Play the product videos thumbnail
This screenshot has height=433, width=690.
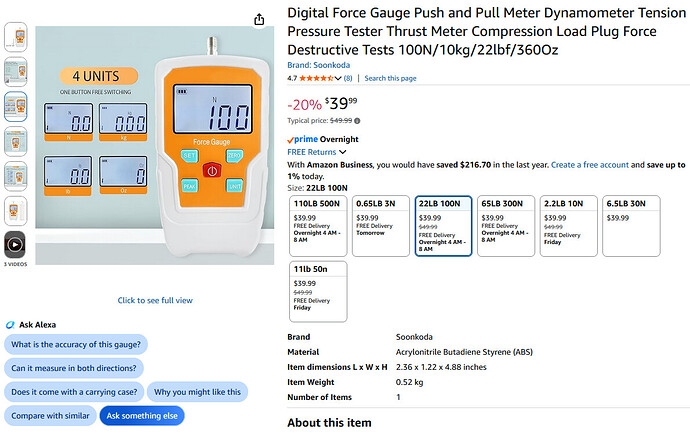click(x=15, y=244)
